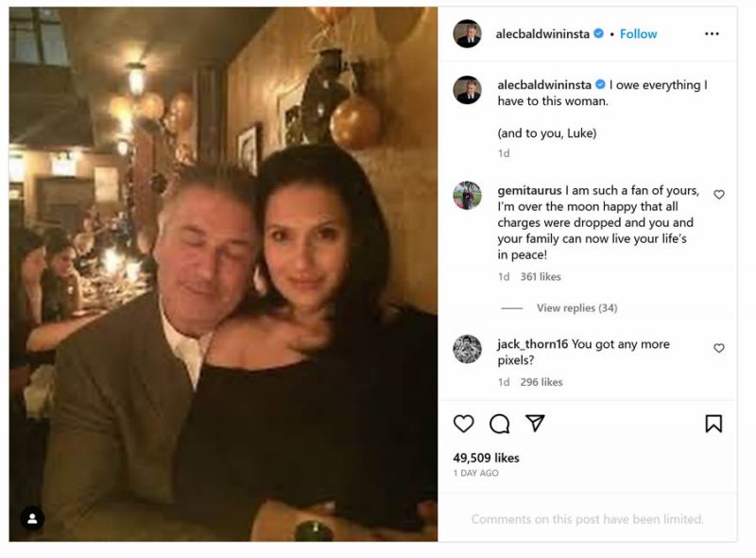Viewport: 756px width, 558px height.
Task: Like jack_thorn16's comment heart
Action: [719, 348]
